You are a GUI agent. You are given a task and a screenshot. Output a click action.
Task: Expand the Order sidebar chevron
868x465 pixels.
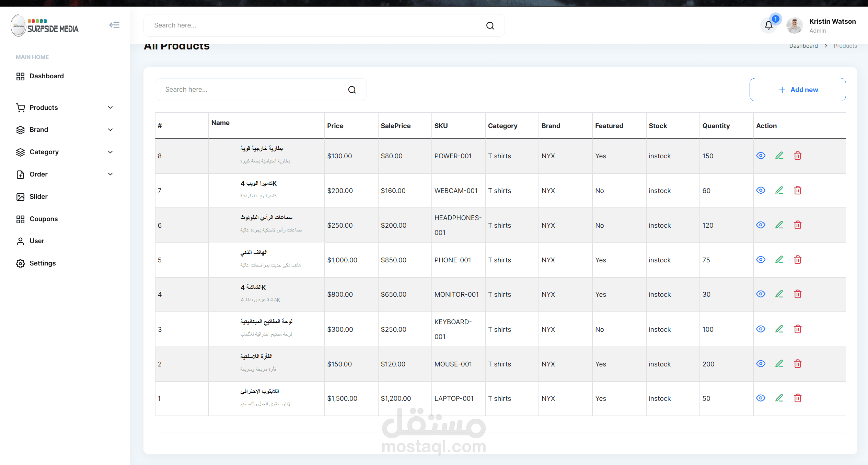(x=110, y=174)
